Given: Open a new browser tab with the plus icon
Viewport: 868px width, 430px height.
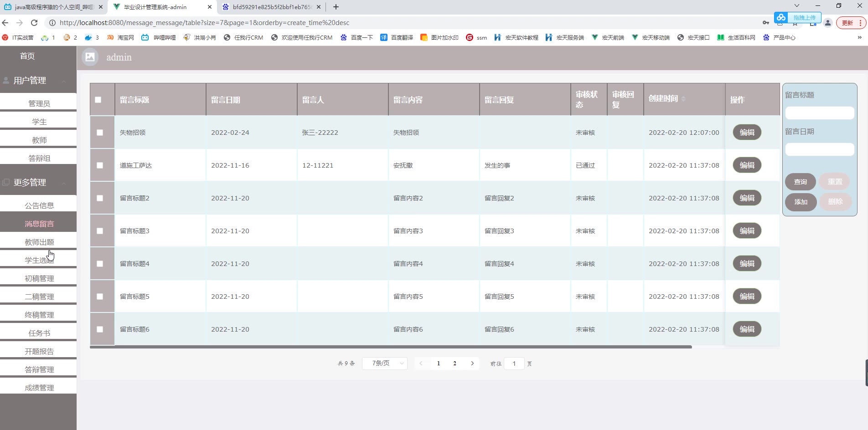Looking at the screenshot, I should pyautogui.click(x=336, y=7).
